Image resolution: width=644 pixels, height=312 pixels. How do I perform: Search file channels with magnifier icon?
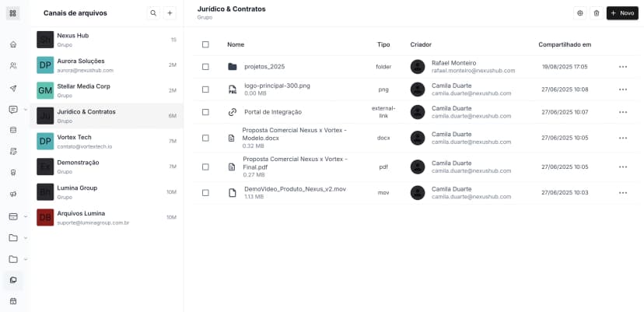153,13
